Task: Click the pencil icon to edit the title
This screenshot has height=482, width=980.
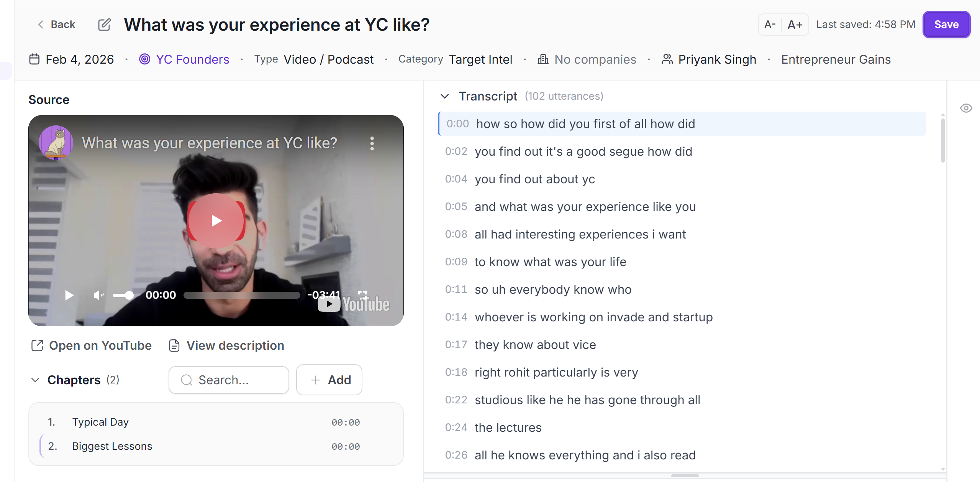Action: tap(104, 24)
